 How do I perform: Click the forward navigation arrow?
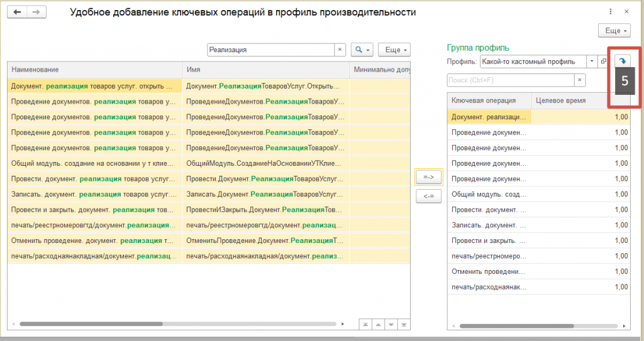point(36,13)
